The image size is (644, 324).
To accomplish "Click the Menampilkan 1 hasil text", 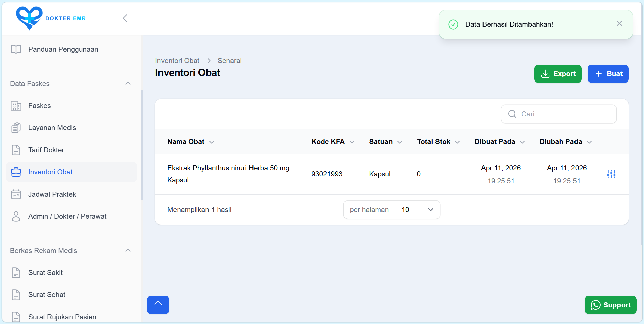I will pyautogui.click(x=199, y=210).
